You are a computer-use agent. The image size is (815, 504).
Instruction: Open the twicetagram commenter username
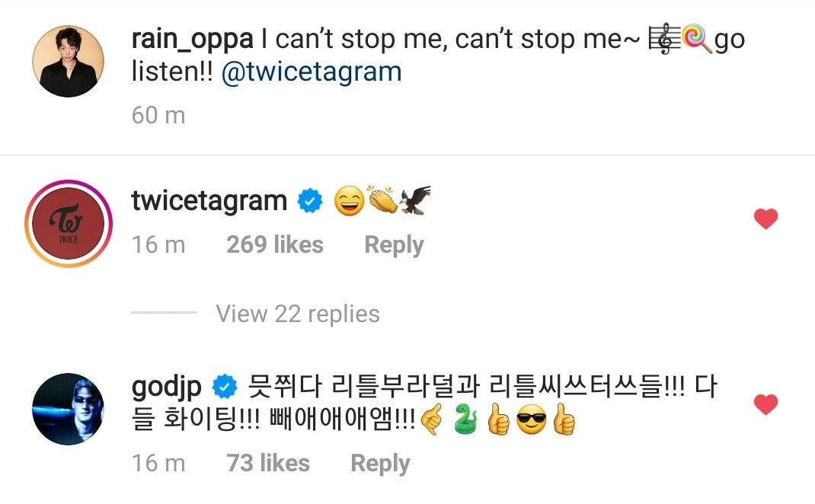tap(209, 201)
